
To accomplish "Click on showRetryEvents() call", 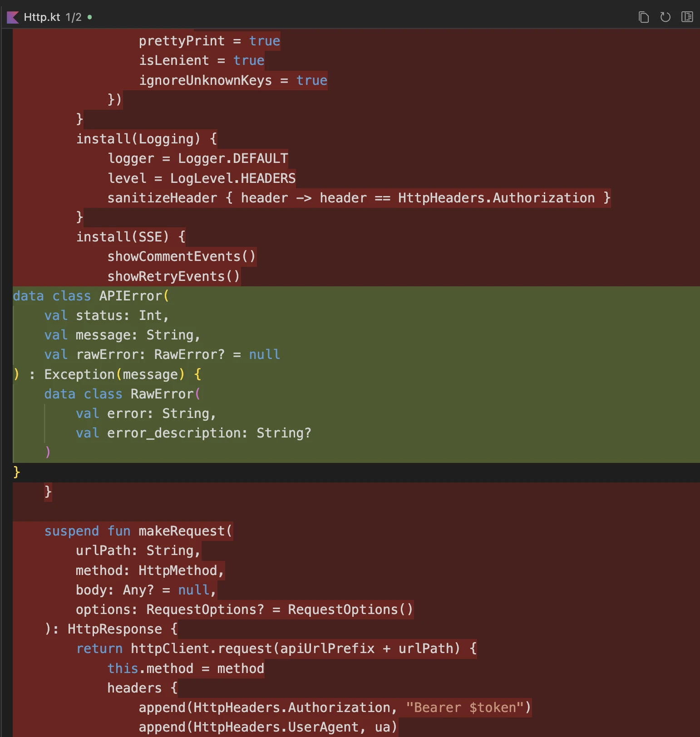I will (173, 276).
